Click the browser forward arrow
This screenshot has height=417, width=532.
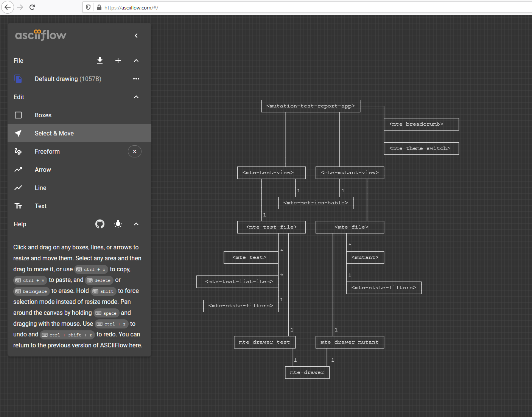coord(20,7)
